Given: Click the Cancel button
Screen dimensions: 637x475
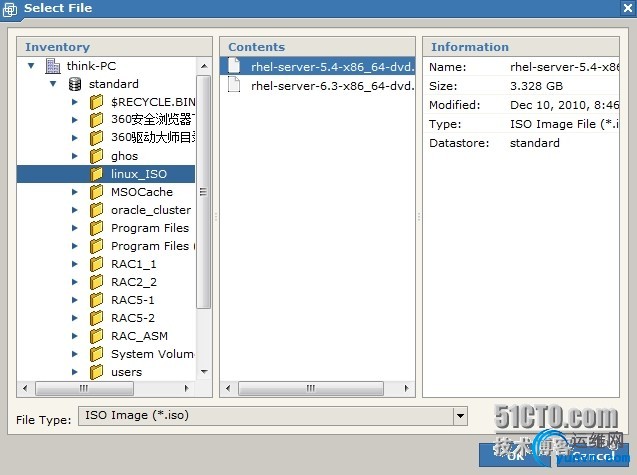Looking at the screenshot, I should pyautogui.click(x=592, y=456).
